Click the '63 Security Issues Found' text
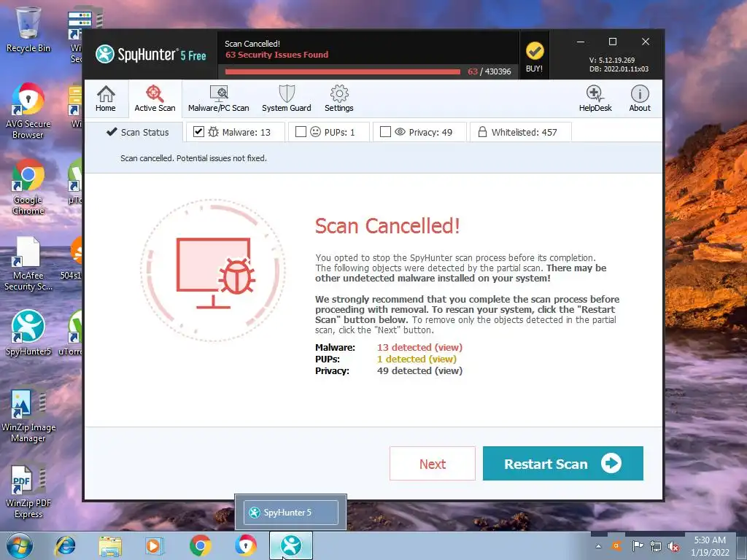Image resolution: width=747 pixels, height=560 pixels. (276, 55)
